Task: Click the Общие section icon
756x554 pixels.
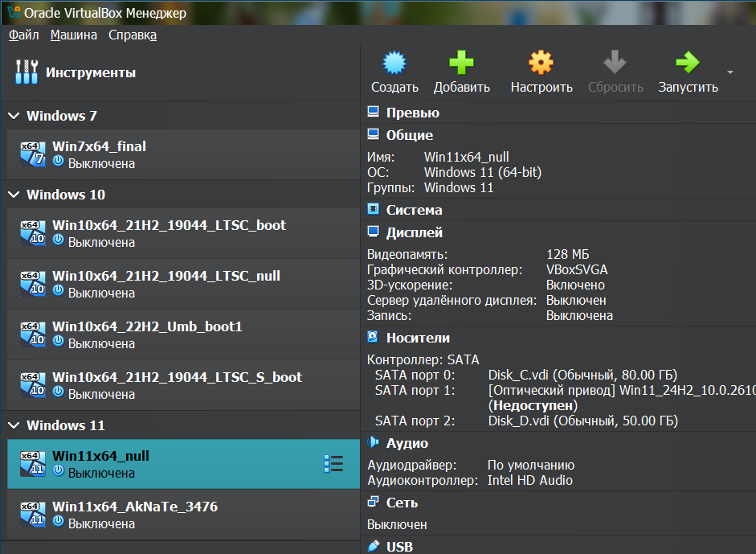Action: click(373, 134)
